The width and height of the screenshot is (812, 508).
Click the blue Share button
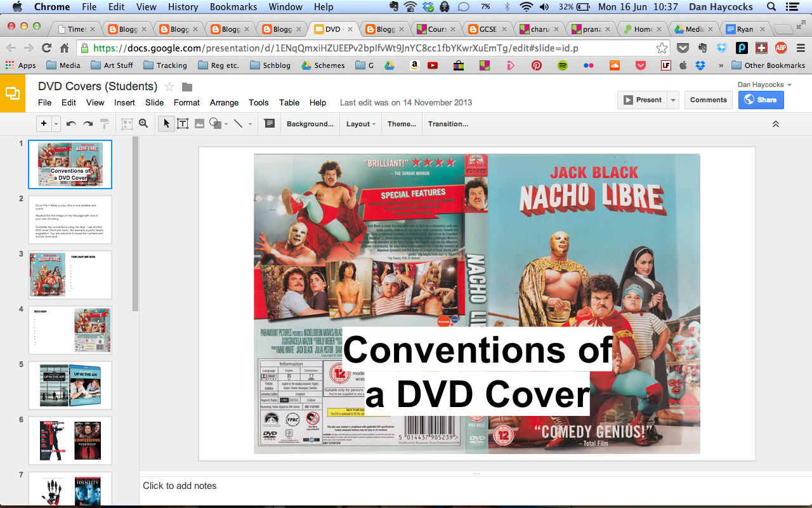[761, 100]
